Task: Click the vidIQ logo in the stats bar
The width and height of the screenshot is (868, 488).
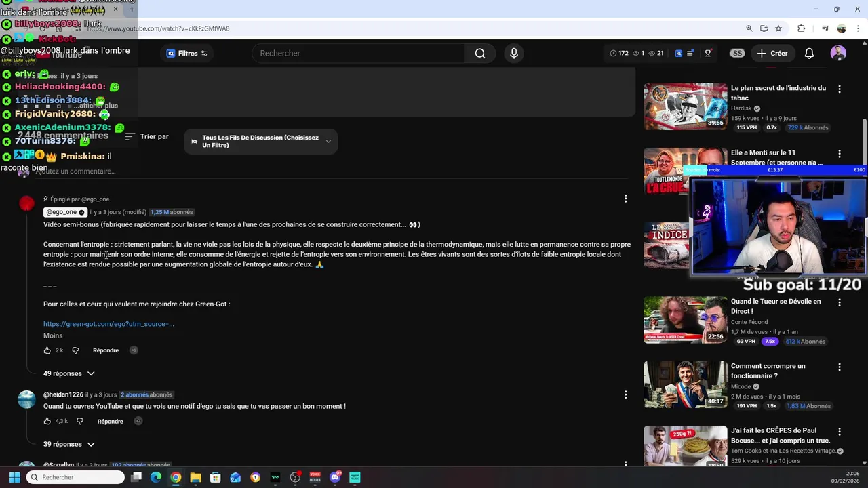Action: [678, 54]
